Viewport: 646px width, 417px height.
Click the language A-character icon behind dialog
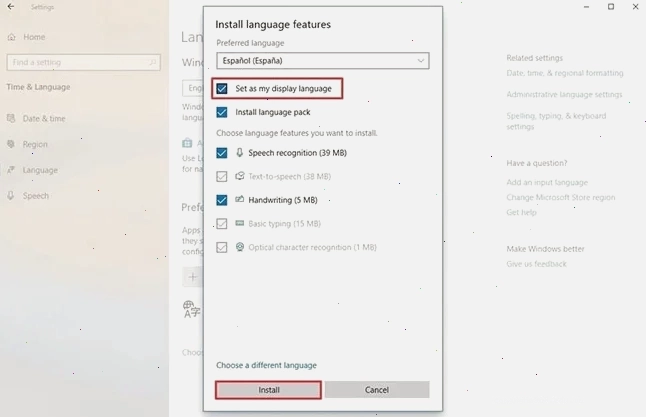pyautogui.click(x=192, y=309)
